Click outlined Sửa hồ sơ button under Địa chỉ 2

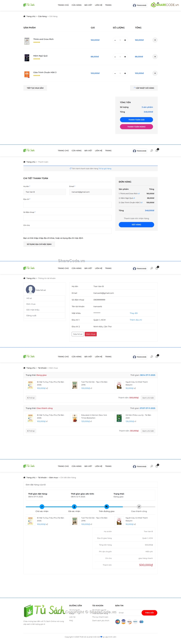78,334
